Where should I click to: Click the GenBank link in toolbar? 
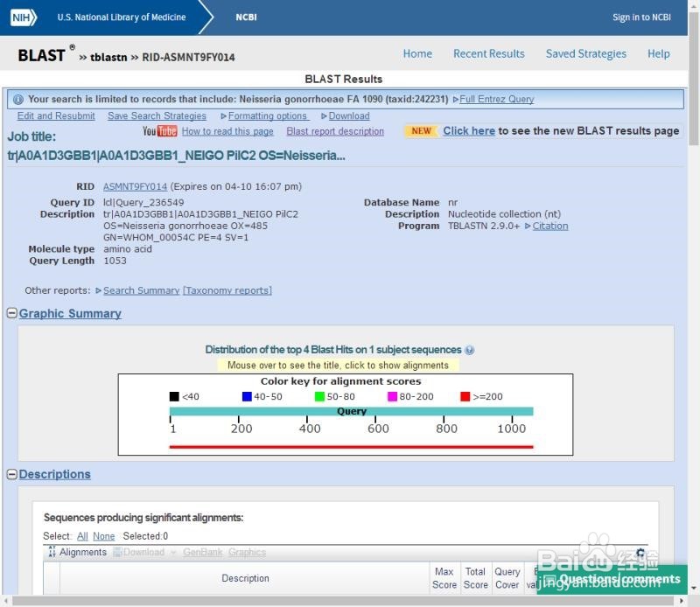(x=203, y=552)
